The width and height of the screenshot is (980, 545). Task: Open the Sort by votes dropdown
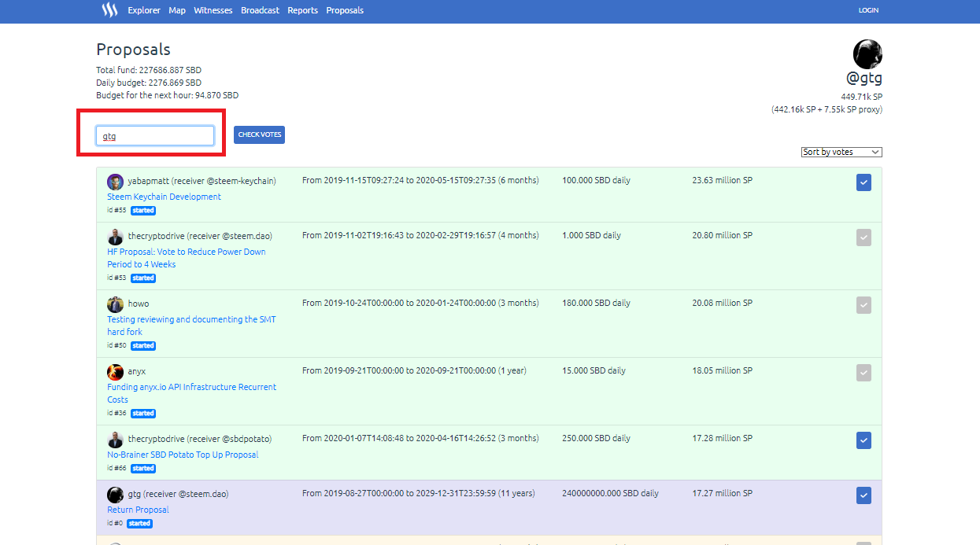click(841, 152)
